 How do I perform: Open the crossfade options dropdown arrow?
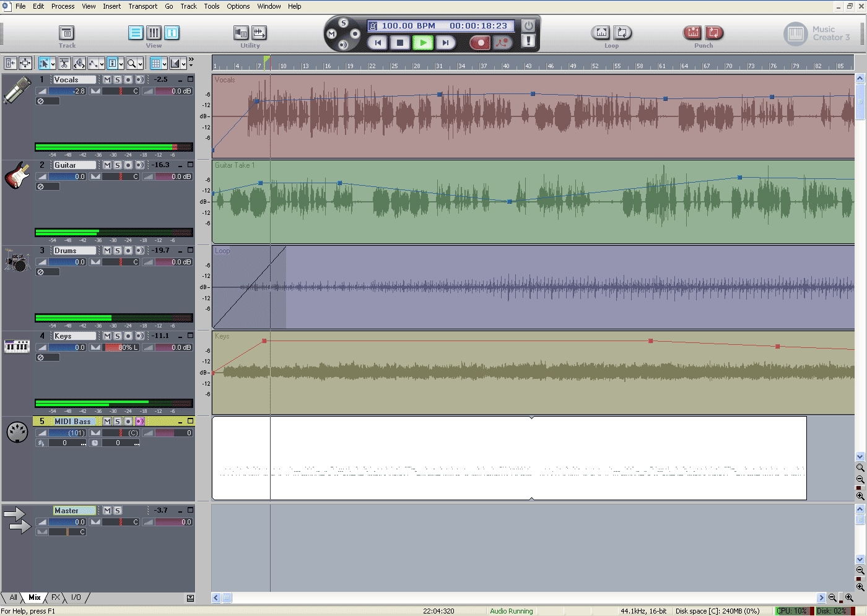pos(184,64)
